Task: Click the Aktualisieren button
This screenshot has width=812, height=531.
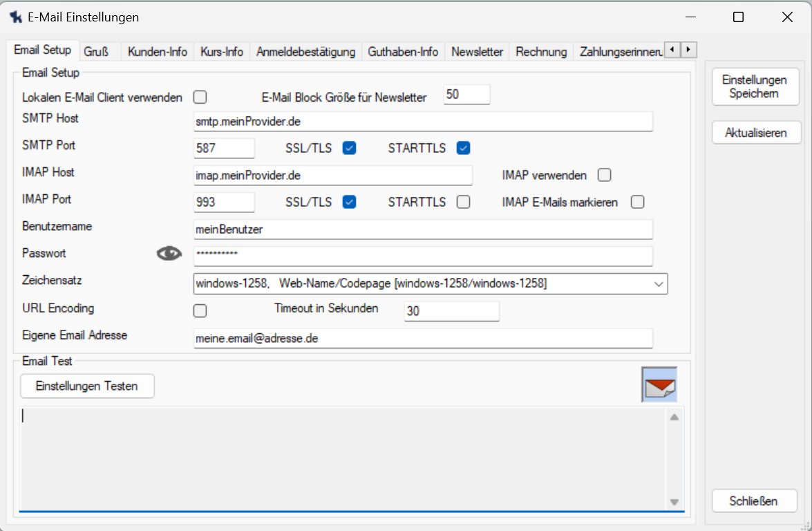Action: pos(755,133)
